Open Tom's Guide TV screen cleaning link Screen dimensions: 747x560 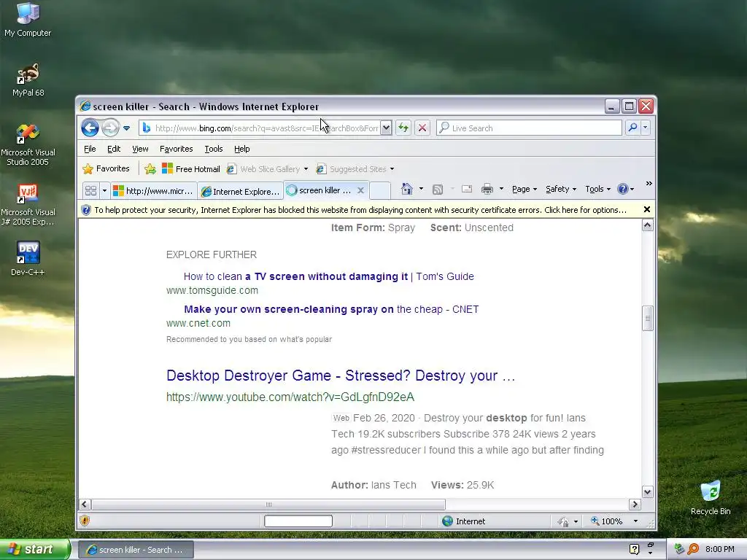(329, 276)
